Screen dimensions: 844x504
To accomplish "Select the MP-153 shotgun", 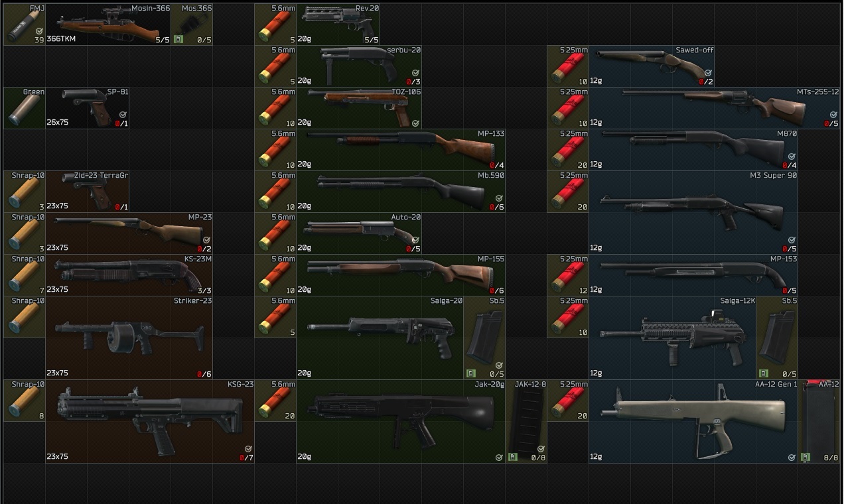I will coord(693,275).
